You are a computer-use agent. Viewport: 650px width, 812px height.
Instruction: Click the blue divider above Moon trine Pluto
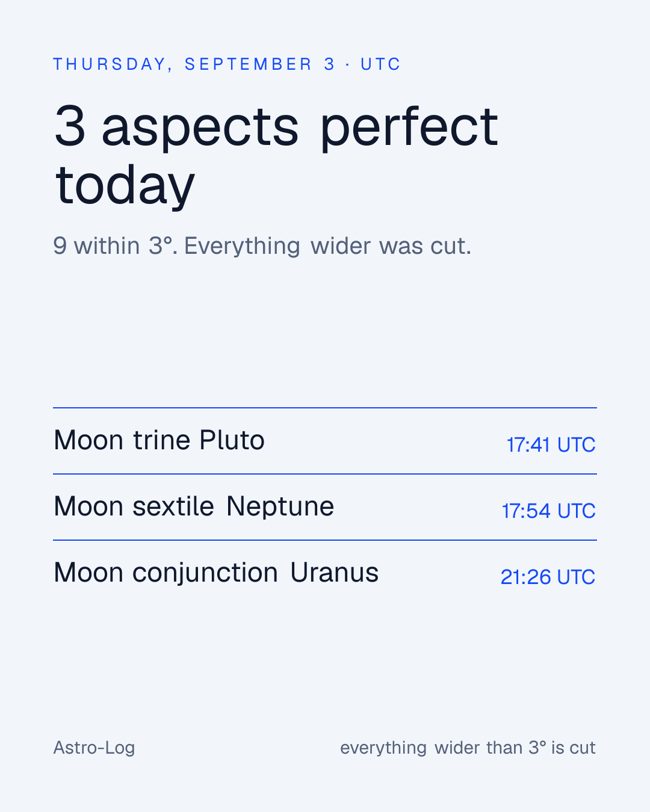(325, 408)
